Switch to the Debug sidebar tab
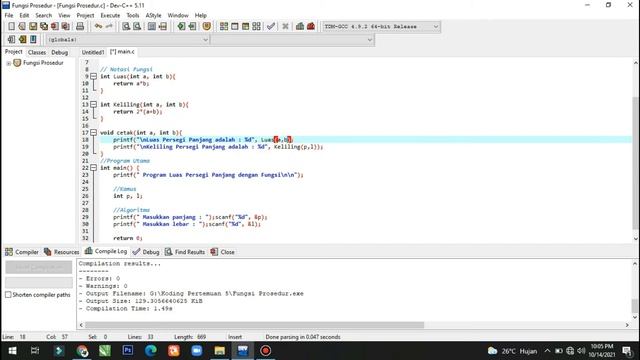Screen dimensions: 640x360 click(60, 52)
